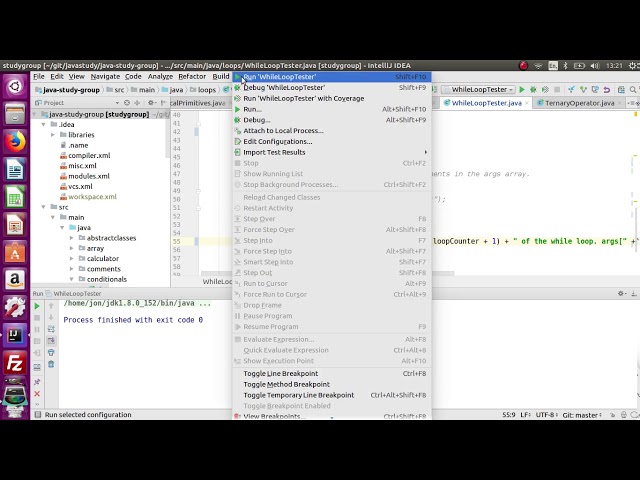640x480 pixels.
Task: Open the Git: master branch selector
Action: pyautogui.click(x=582, y=415)
